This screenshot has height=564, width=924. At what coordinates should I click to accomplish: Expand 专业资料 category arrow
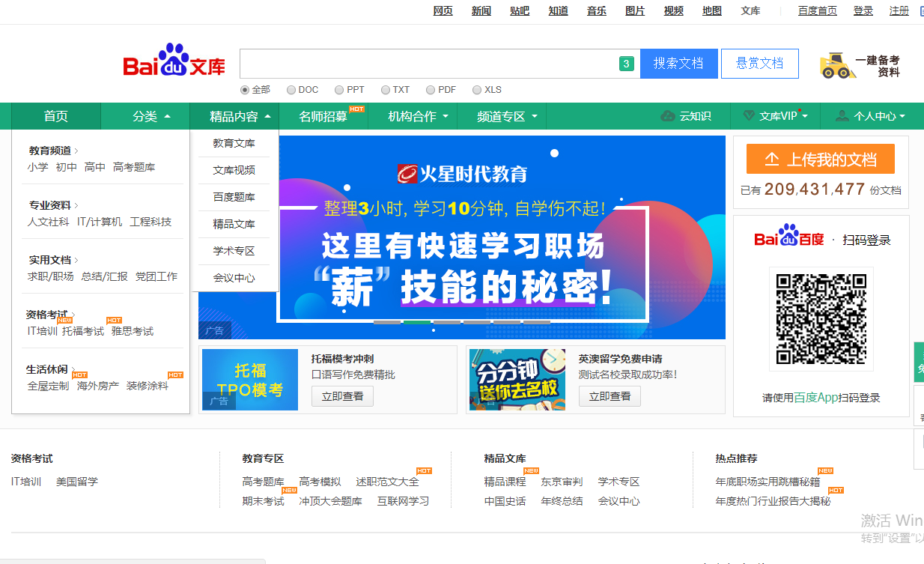click(x=76, y=205)
